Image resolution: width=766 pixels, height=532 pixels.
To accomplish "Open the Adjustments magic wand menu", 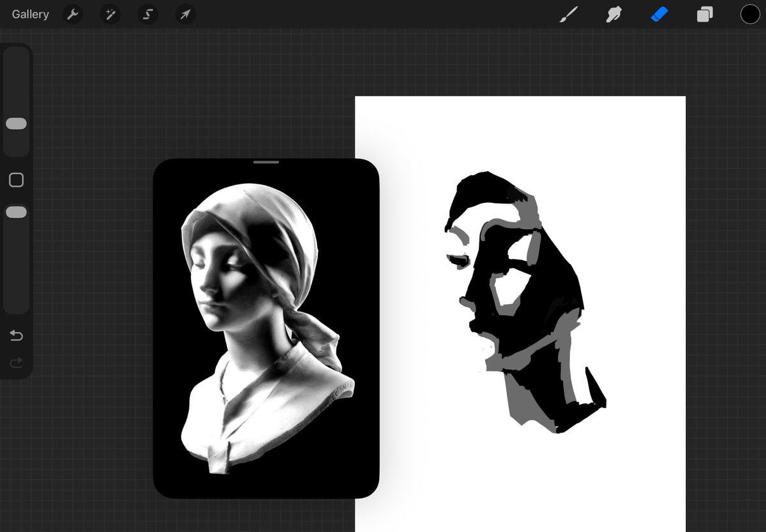I will coord(110,14).
